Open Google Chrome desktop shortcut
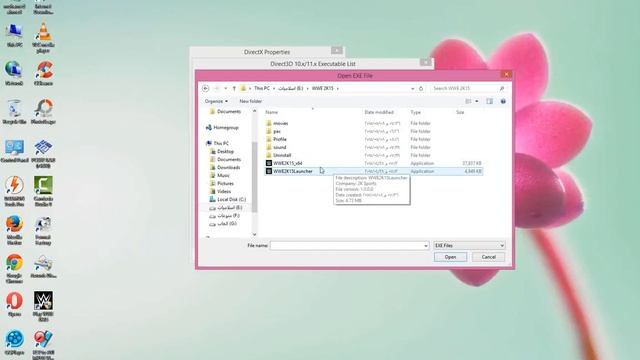 coord(14,269)
